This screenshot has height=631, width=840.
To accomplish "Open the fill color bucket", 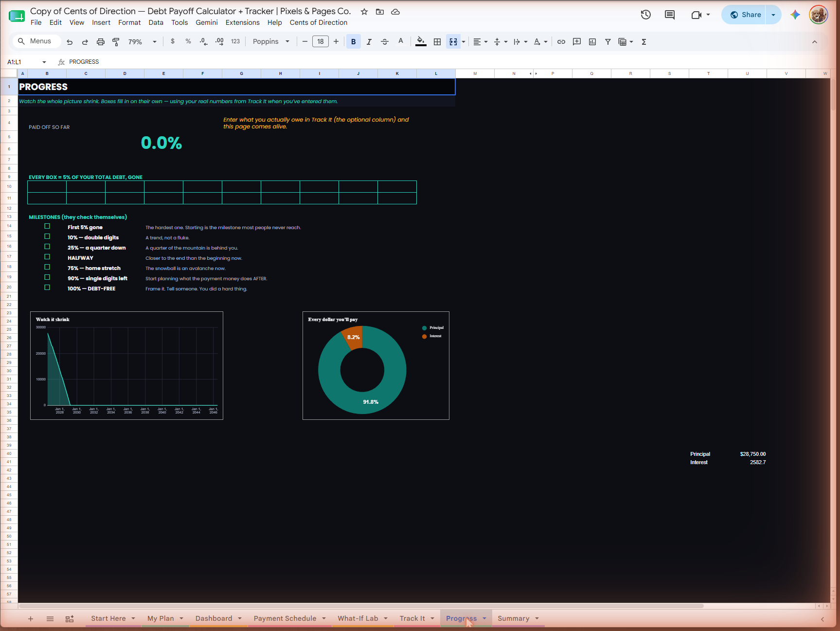I will click(421, 41).
